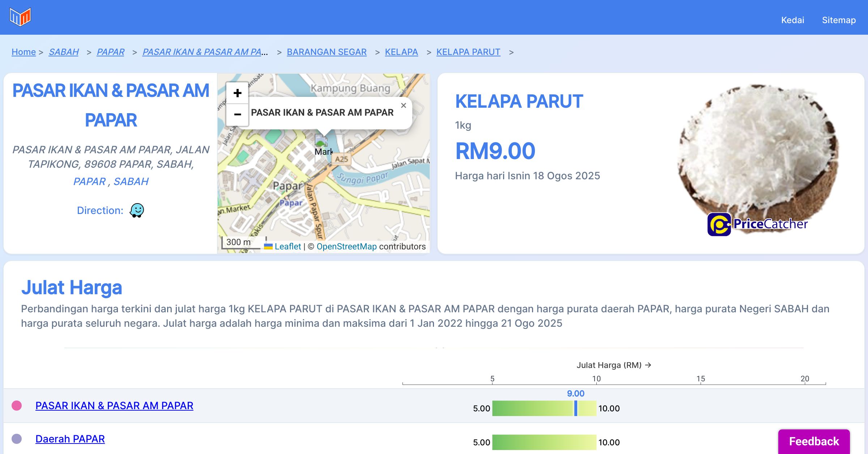The width and height of the screenshot is (868, 454).
Task: Open PASAR IKAN & PASAR AM PAPAR row link
Action: point(114,406)
